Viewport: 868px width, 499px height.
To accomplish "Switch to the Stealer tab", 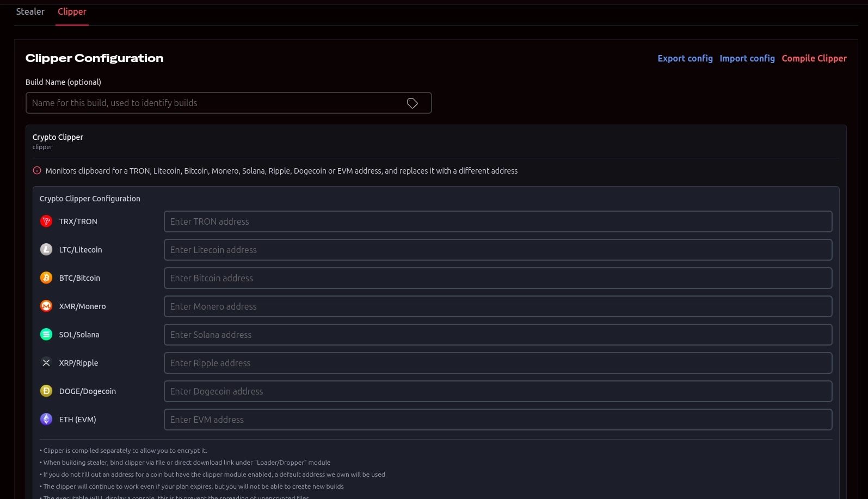I will [30, 11].
